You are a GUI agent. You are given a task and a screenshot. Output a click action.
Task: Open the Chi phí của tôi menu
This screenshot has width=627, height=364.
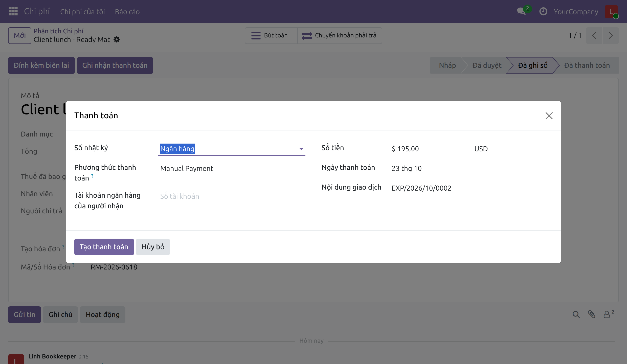(x=82, y=12)
